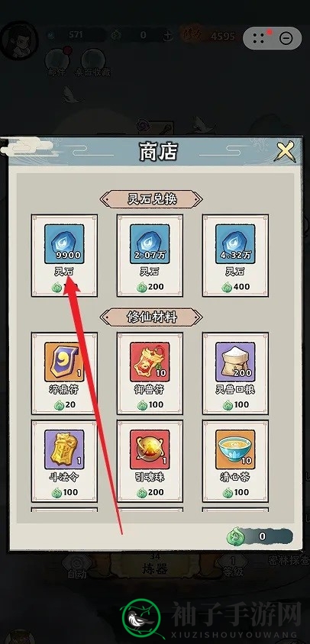Buy the 斗法令 golden token item
Viewport: 310px width, 644px height.
pos(65,461)
